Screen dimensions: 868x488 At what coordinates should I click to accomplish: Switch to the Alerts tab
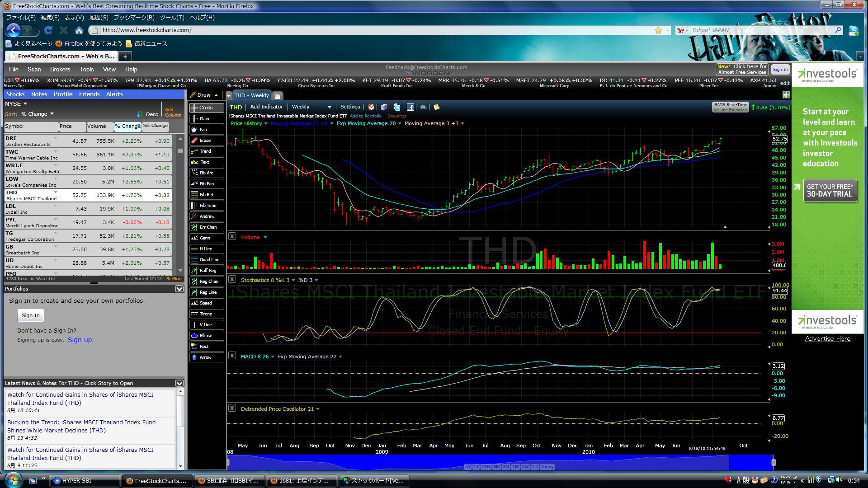click(x=114, y=94)
